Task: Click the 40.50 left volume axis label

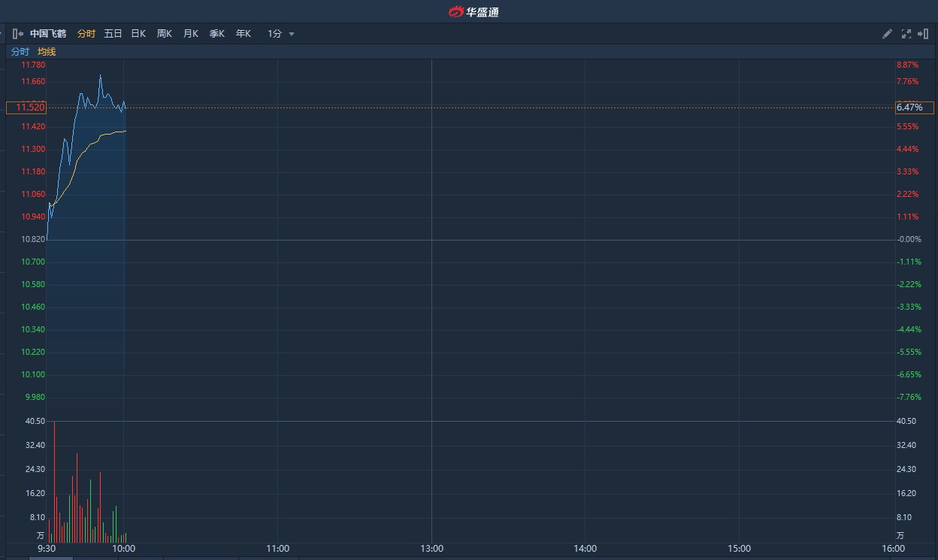Action: click(35, 421)
